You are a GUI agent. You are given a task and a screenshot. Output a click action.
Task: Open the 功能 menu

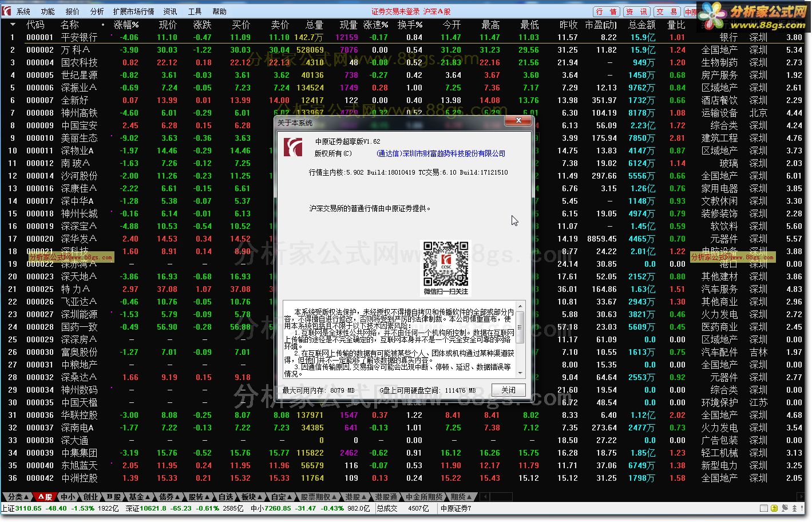tap(47, 11)
